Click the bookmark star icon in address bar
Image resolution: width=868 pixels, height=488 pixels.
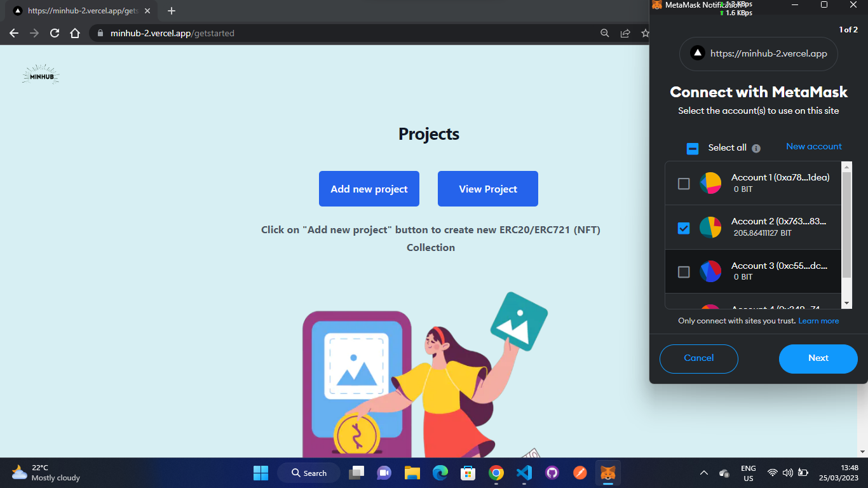pos(645,33)
